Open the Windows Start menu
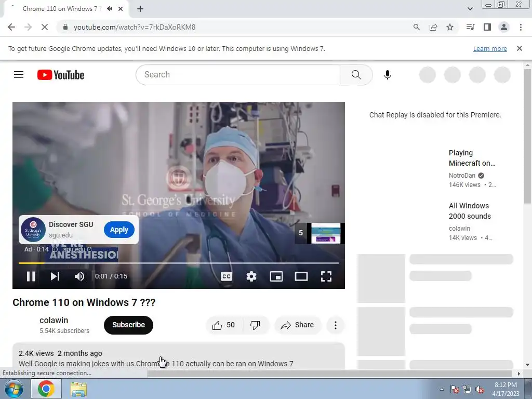This screenshot has height=399, width=532. 13,389
